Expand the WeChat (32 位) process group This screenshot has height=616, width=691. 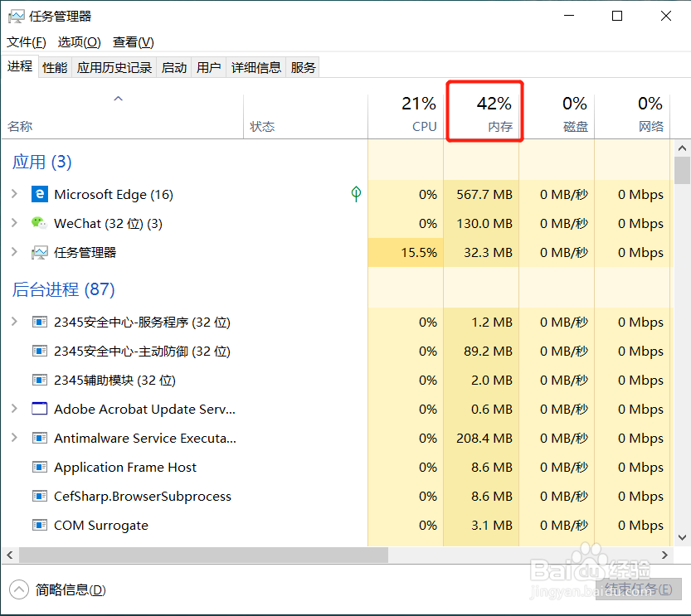tap(14, 223)
